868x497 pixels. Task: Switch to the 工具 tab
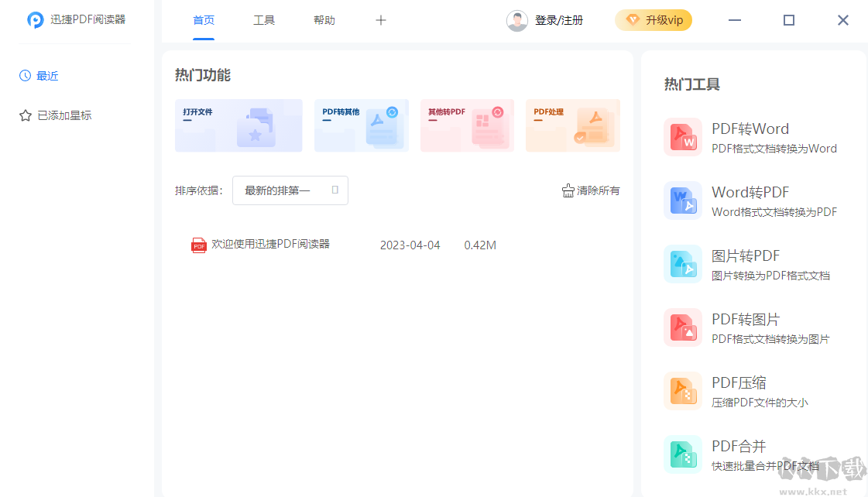pos(264,20)
